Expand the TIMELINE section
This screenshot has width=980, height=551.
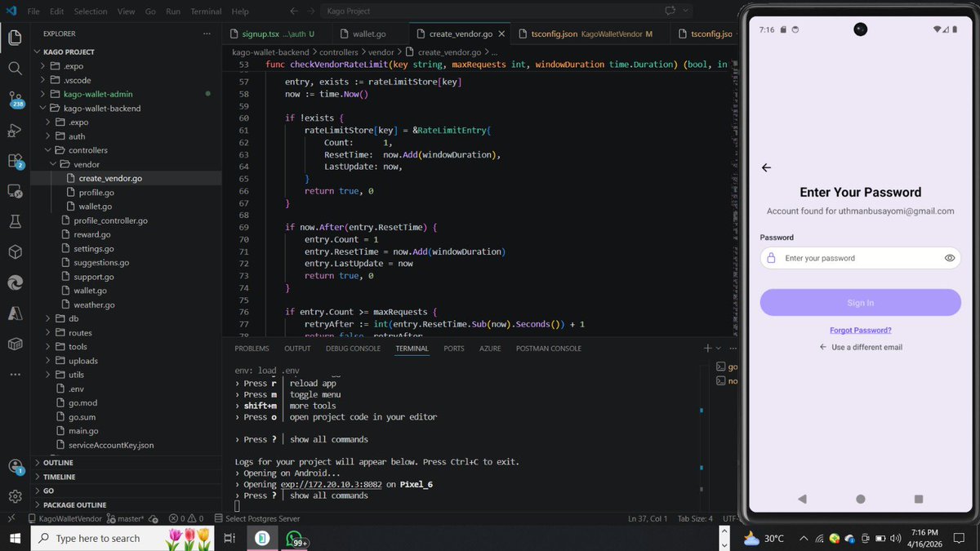59,477
